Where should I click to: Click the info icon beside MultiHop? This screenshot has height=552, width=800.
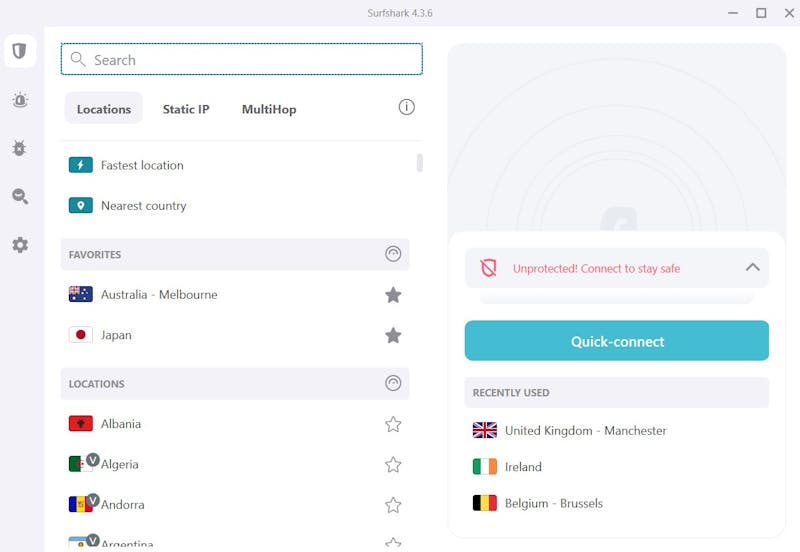click(406, 107)
